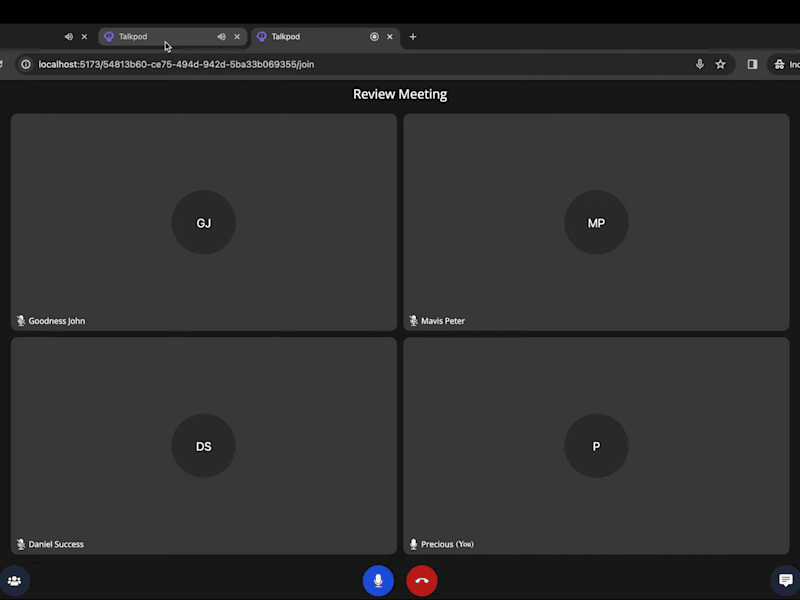This screenshot has height=600, width=800.
Task: Click the Precious (You) name label
Action: point(447,544)
